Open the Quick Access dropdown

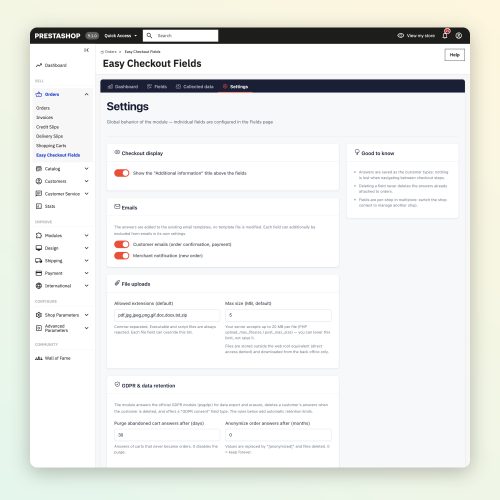[x=121, y=36]
